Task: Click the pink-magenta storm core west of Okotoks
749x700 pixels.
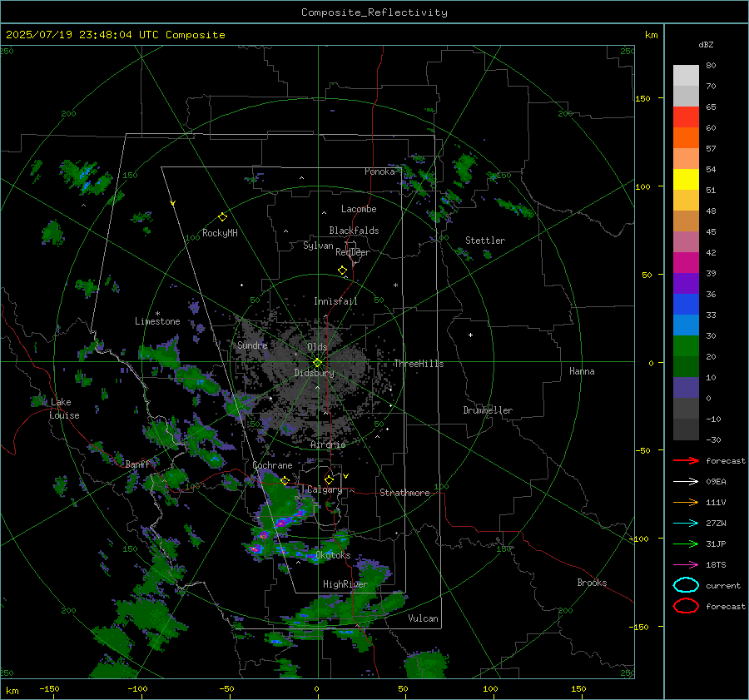Action: tap(255, 549)
